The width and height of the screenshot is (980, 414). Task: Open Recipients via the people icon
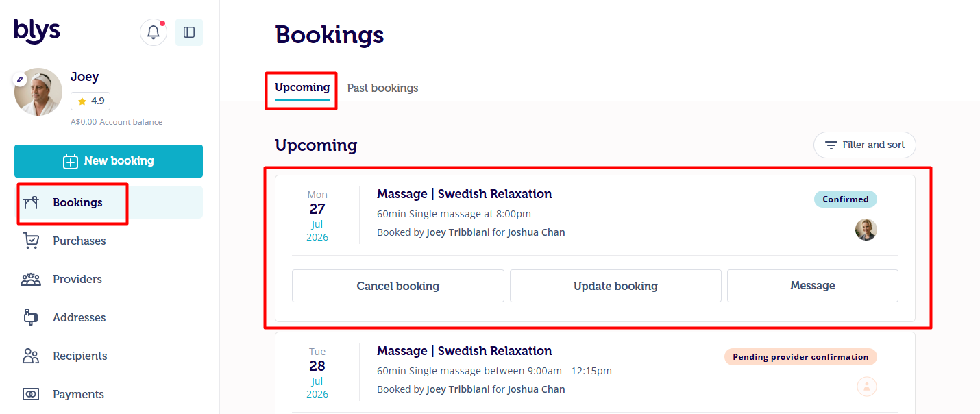[31, 356]
